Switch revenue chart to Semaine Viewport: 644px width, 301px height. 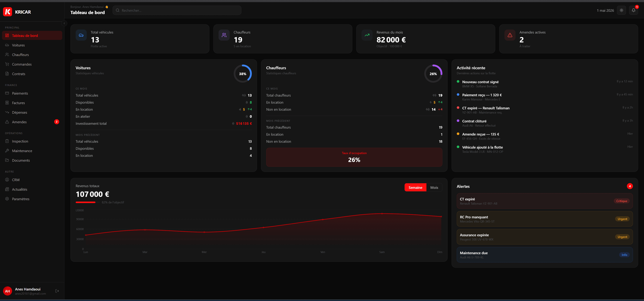415,187
